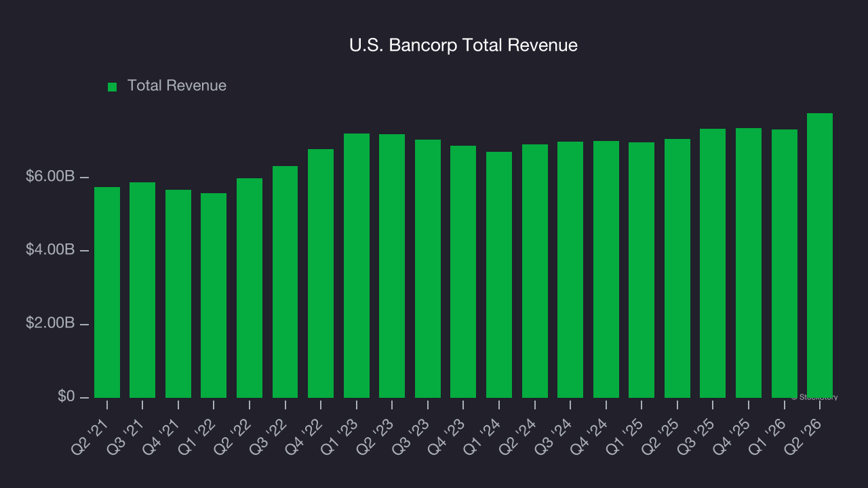The width and height of the screenshot is (868, 488).
Task: Select the "$4.00B" y-axis label
Action: (50, 250)
